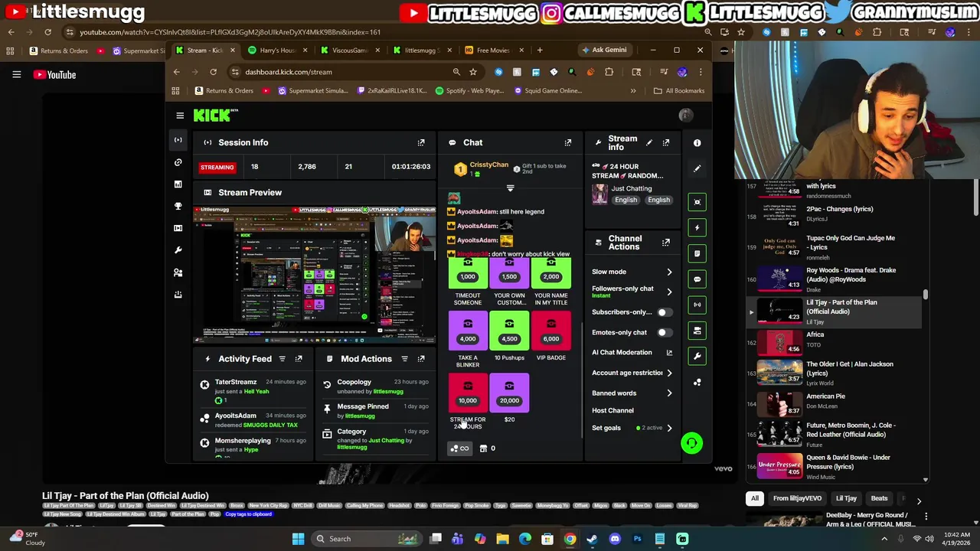Bookmark this page with the star icon
The height and width of the screenshot is (551, 980).
[x=473, y=72]
